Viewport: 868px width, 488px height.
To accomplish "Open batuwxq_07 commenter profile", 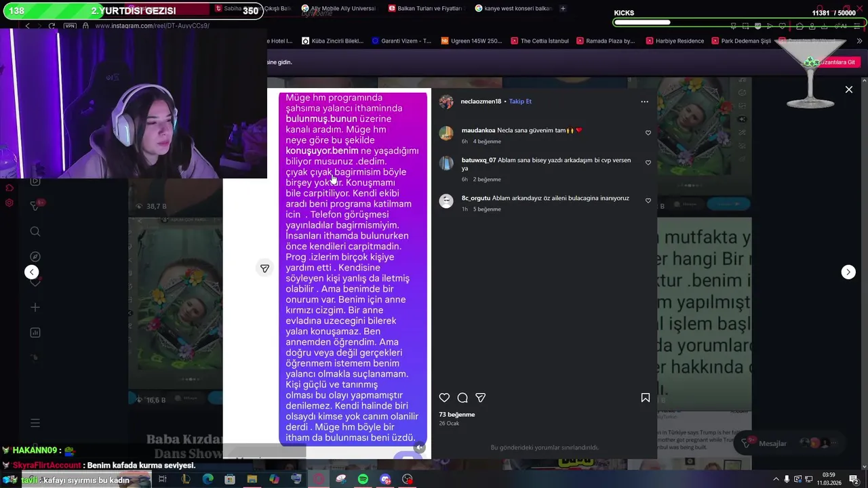I will (x=479, y=161).
